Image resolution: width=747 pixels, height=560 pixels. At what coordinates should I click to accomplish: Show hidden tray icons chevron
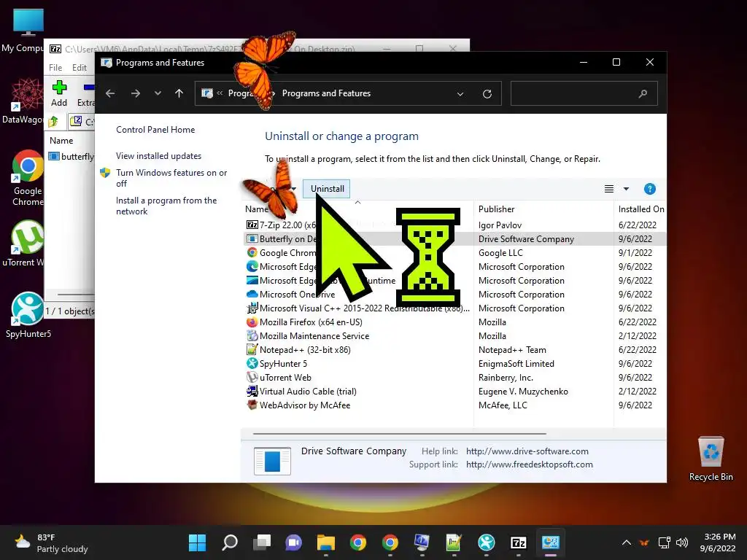point(627,542)
